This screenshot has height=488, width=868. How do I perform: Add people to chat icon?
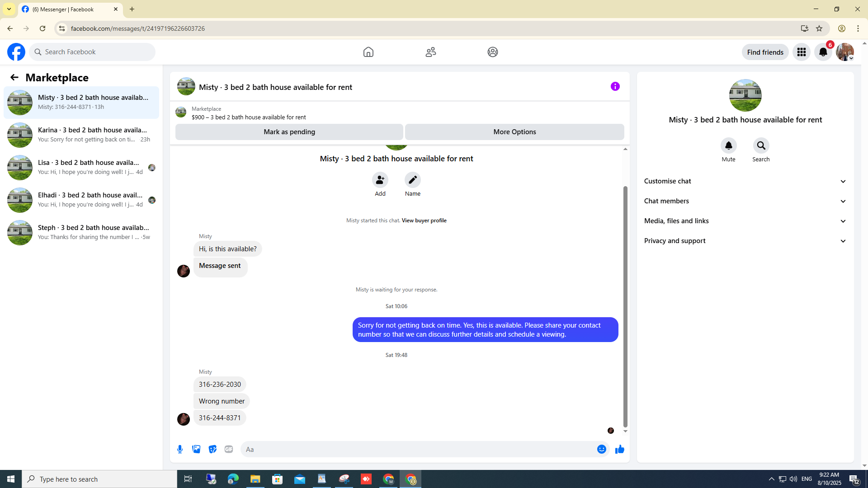pos(380,180)
